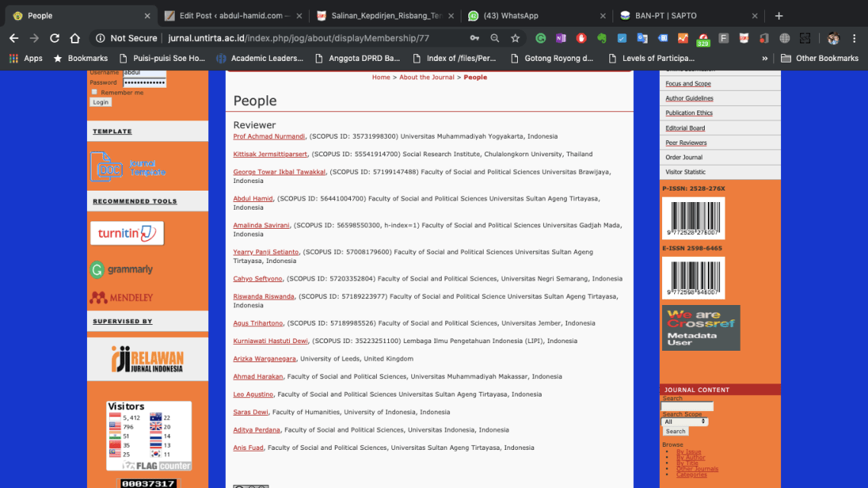Click the journal content Search text field
The height and width of the screenshot is (488, 868).
pyautogui.click(x=687, y=406)
